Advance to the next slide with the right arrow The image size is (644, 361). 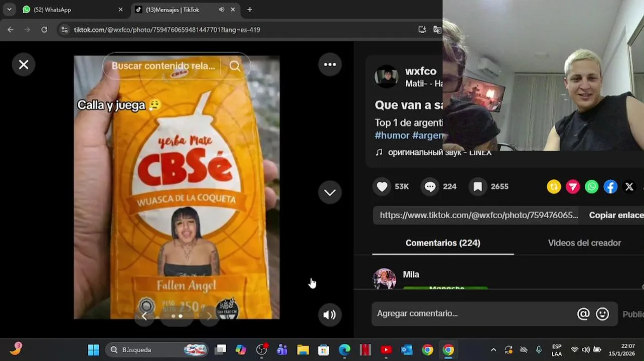tap(209, 316)
